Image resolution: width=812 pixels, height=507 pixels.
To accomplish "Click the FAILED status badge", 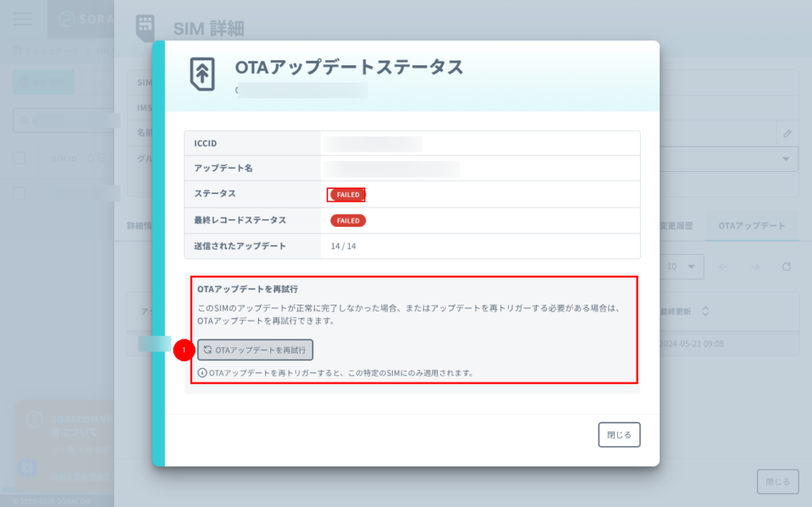I will (346, 194).
